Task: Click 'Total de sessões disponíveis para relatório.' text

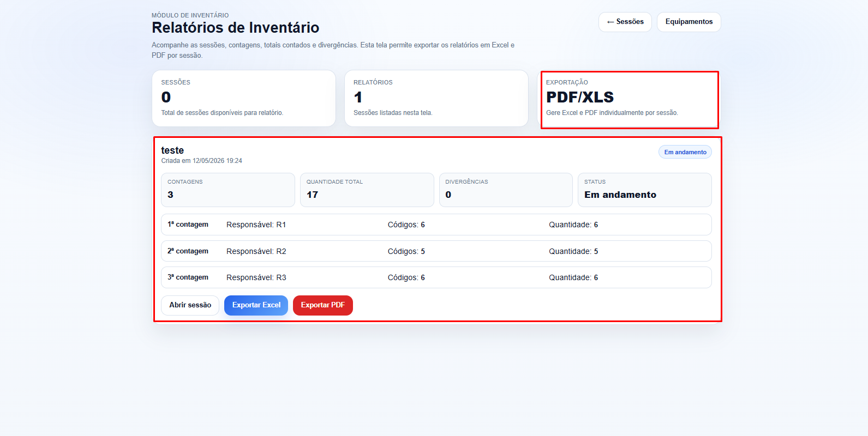Action: (222, 113)
